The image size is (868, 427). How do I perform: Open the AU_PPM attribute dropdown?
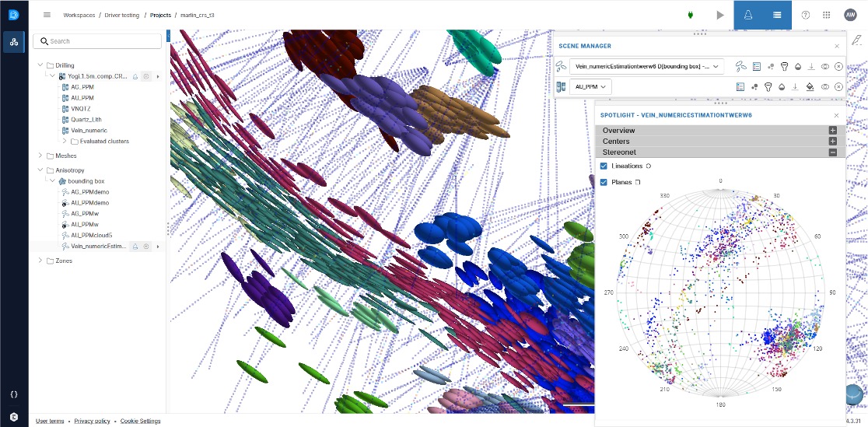pyautogui.click(x=590, y=86)
